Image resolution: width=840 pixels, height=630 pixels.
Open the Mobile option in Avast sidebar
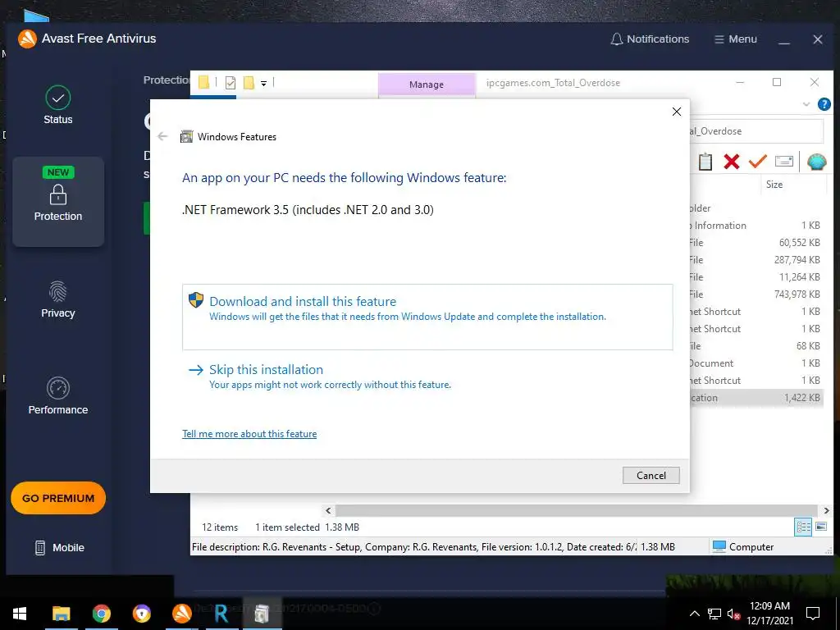point(59,547)
